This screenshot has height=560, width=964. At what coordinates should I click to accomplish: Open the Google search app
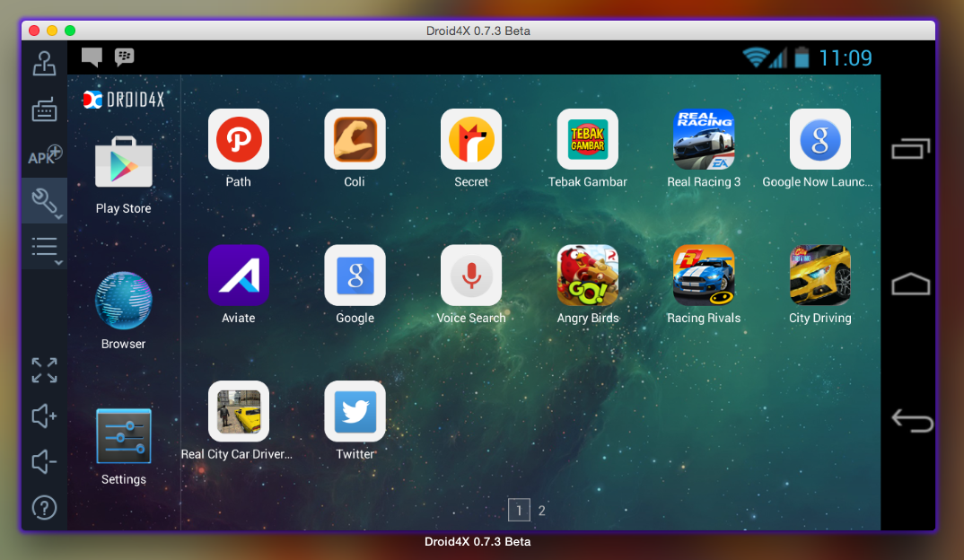(355, 276)
